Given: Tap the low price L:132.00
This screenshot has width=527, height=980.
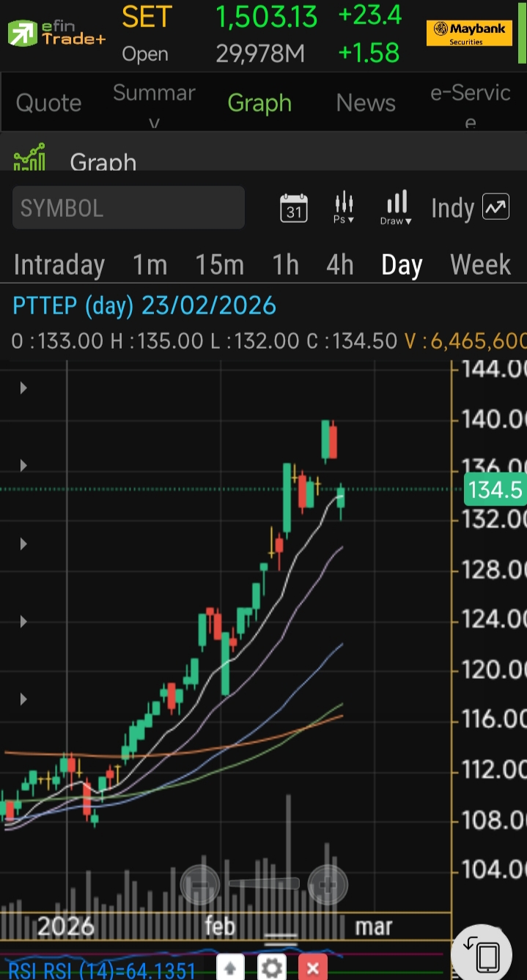Looking at the screenshot, I should [254, 341].
